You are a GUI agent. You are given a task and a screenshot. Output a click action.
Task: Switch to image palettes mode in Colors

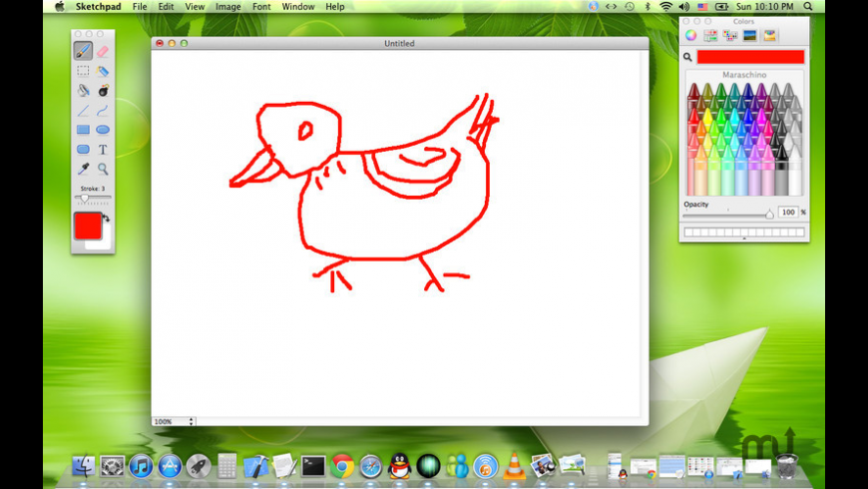[x=750, y=36]
